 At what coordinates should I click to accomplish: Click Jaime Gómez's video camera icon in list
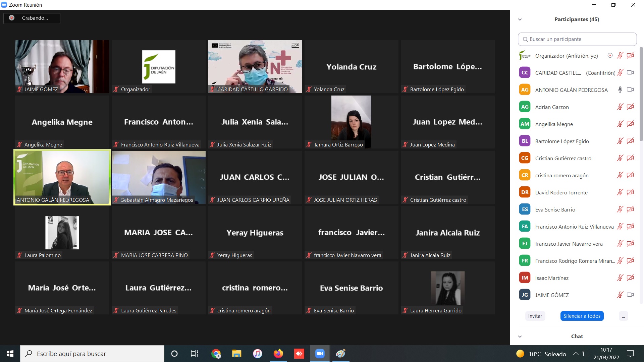pyautogui.click(x=630, y=295)
